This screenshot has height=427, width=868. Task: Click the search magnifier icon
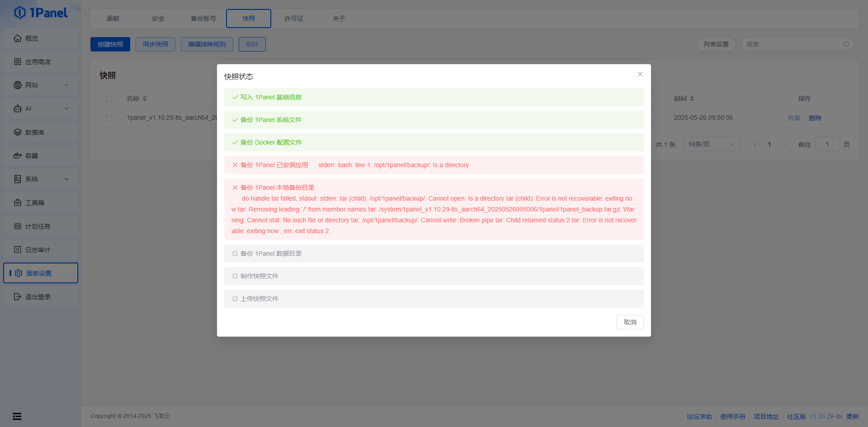coord(846,44)
